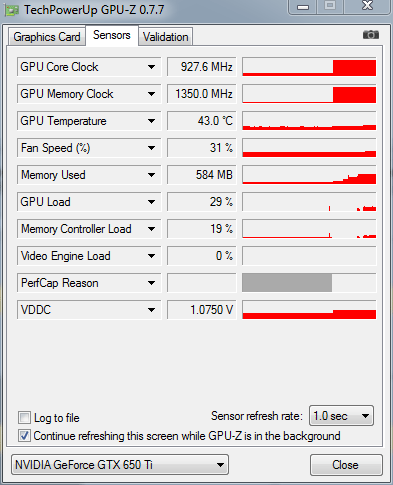Open the PerfCap Reason dropdown arrow
The height and width of the screenshot is (485, 393).
click(x=151, y=283)
